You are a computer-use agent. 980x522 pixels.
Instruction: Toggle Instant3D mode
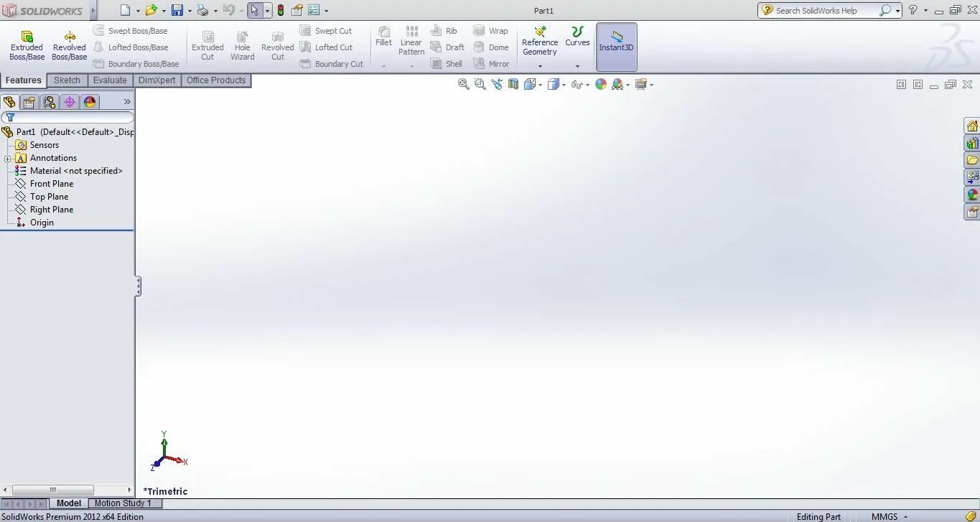point(617,47)
